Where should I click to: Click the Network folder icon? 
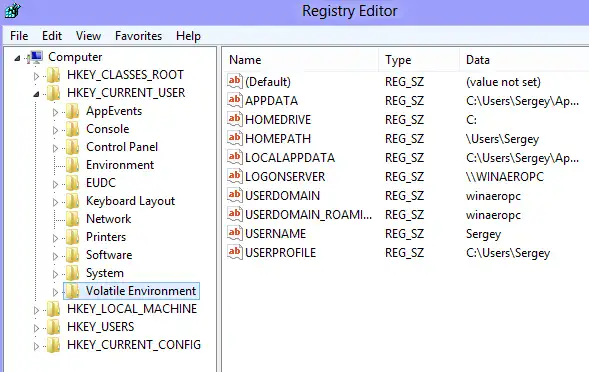click(x=72, y=219)
